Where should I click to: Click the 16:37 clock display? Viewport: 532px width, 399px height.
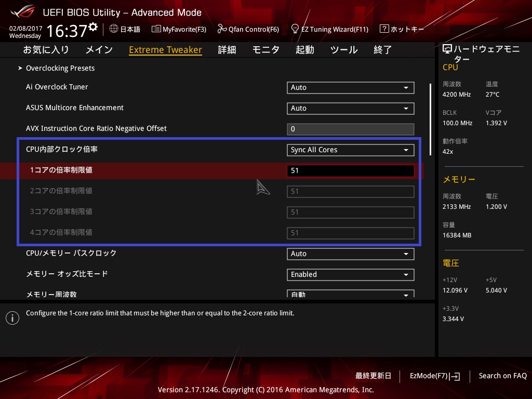click(x=67, y=31)
